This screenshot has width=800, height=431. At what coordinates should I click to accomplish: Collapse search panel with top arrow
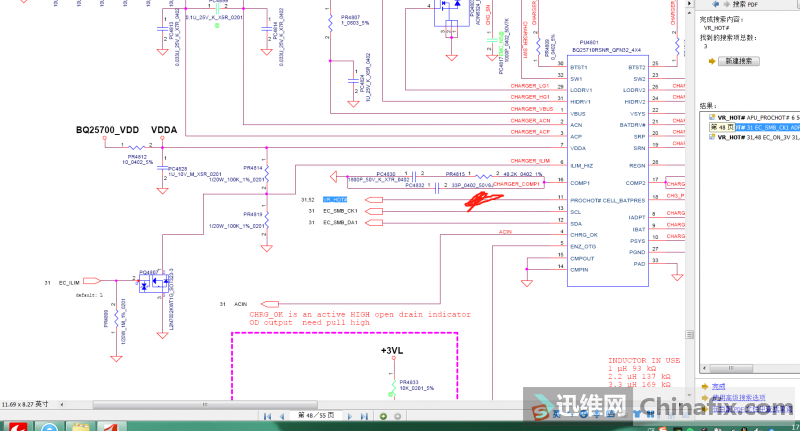tap(690, 4)
